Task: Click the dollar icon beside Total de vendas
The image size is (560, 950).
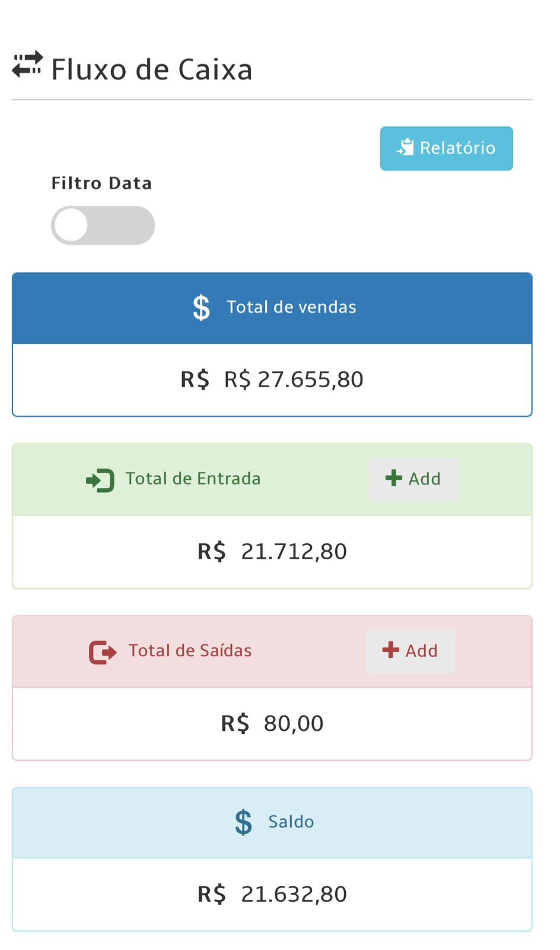Action: [202, 308]
